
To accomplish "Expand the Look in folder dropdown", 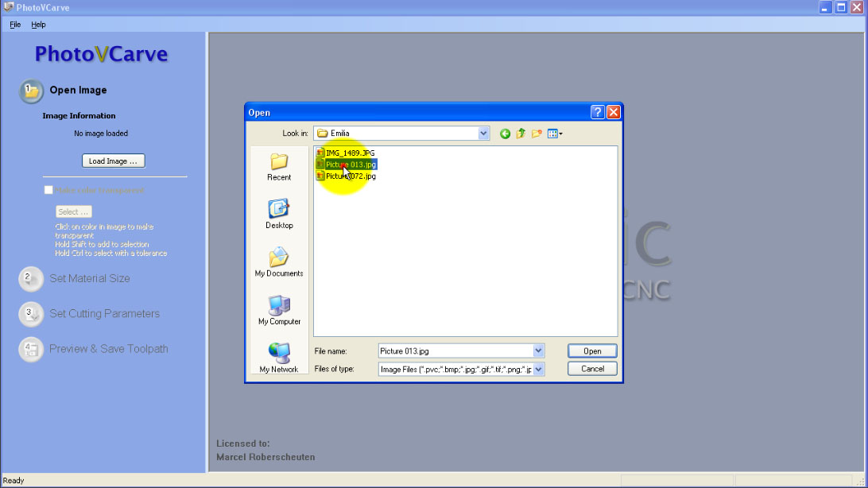I will (483, 134).
